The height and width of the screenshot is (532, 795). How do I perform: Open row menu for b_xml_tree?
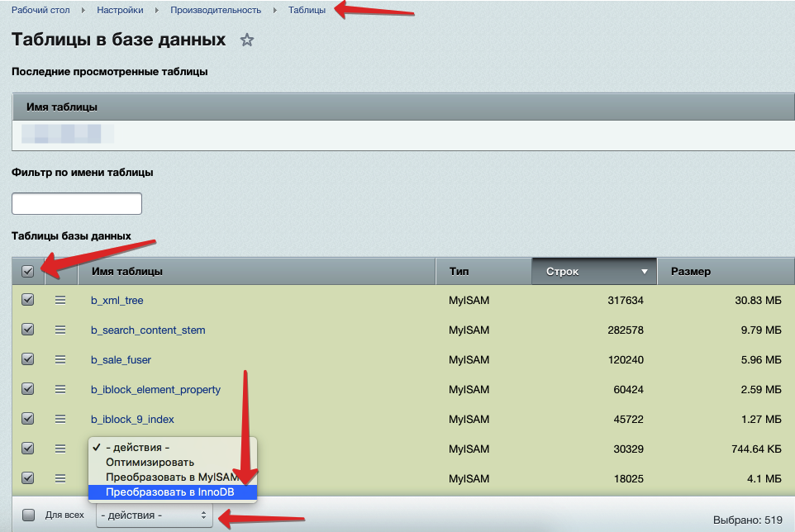click(60, 300)
